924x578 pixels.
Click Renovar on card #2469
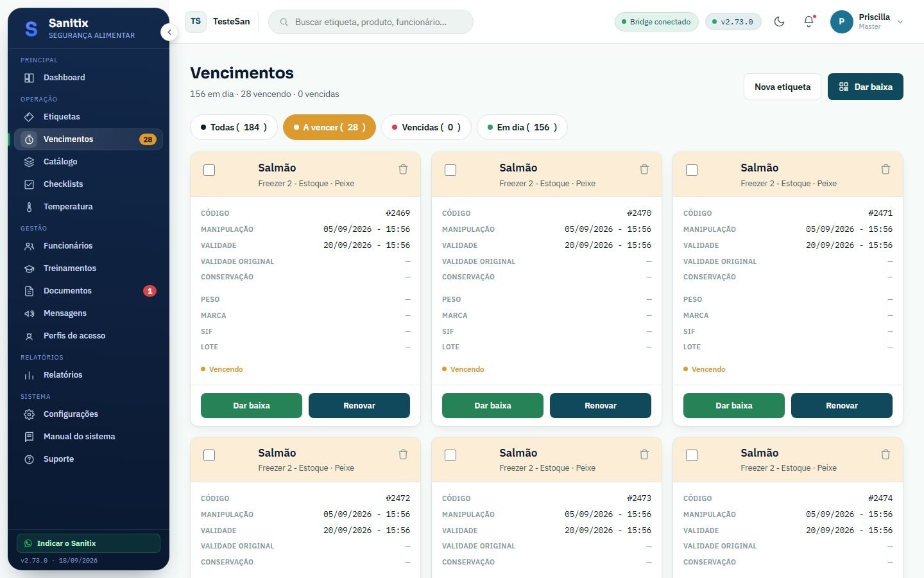tap(359, 406)
